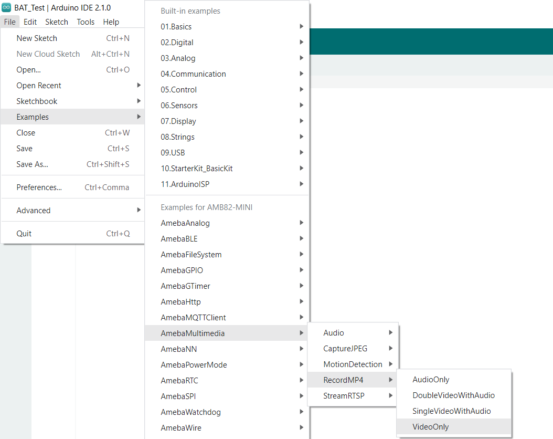Click Save in the File menu
The height and width of the screenshot is (439, 553).
73,148
